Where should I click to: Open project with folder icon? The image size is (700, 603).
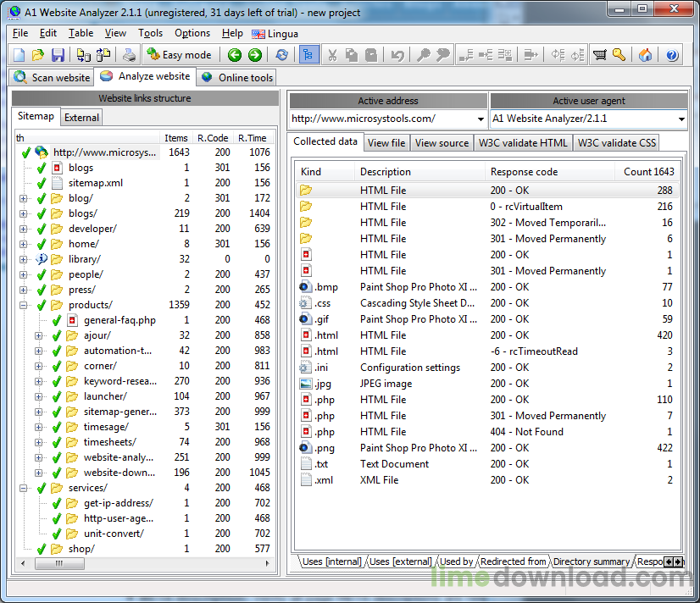[x=38, y=55]
